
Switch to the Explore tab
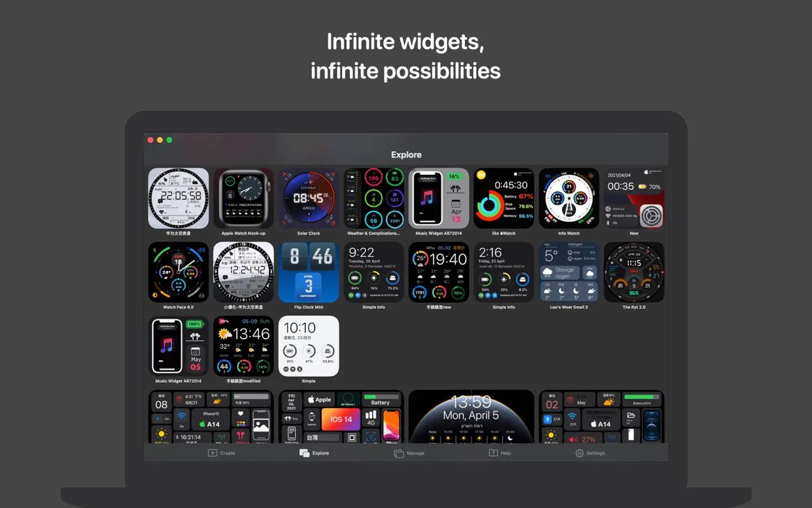pyautogui.click(x=315, y=452)
